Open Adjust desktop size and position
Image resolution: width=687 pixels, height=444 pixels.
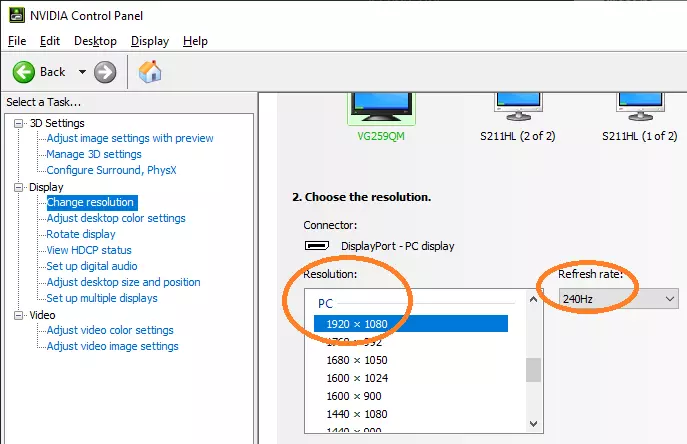click(x=123, y=282)
